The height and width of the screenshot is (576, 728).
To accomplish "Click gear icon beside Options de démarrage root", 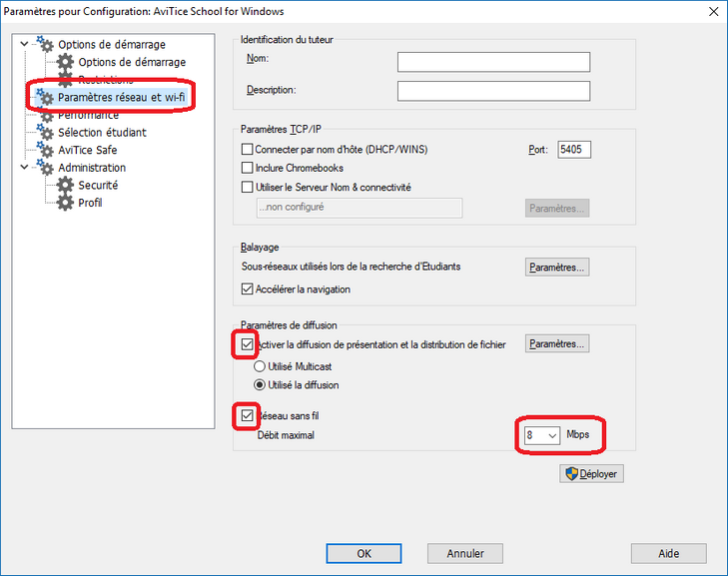I will tap(45, 45).
